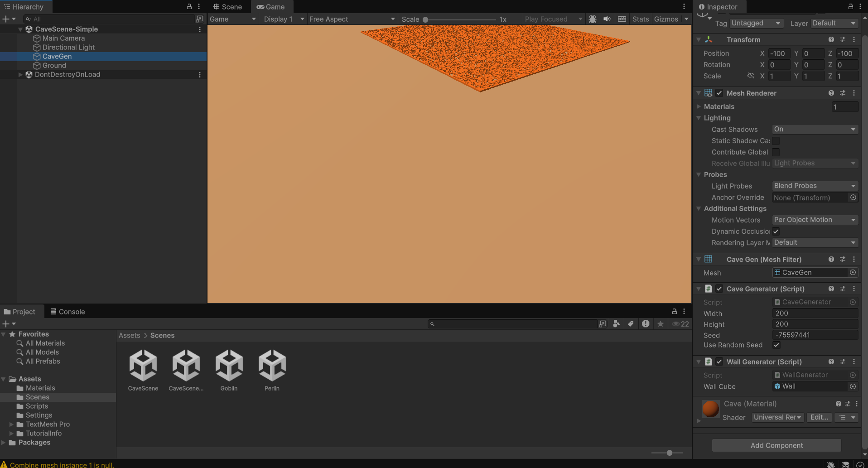
Task: Click the favorites star filter in Project
Action: tap(661, 324)
